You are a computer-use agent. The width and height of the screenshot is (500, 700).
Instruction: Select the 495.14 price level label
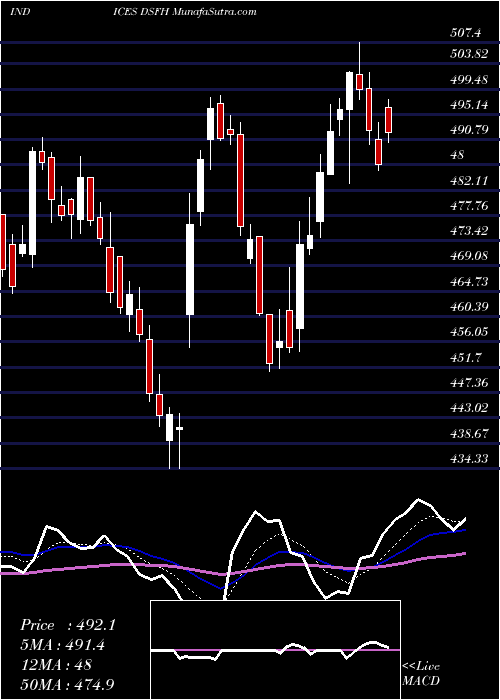click(x=469, y=104)
